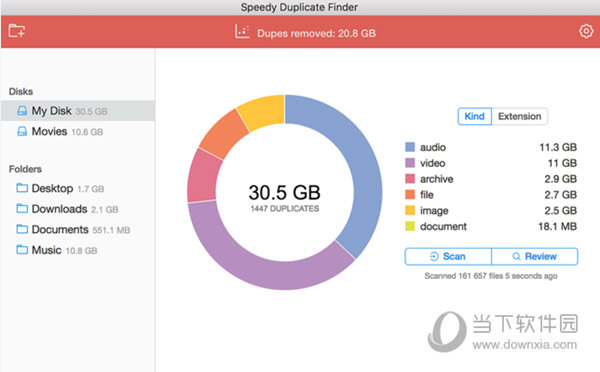600x372 pixels.
Task: Click the 2.7 GB file size value
Action: [x=560, y=194]
